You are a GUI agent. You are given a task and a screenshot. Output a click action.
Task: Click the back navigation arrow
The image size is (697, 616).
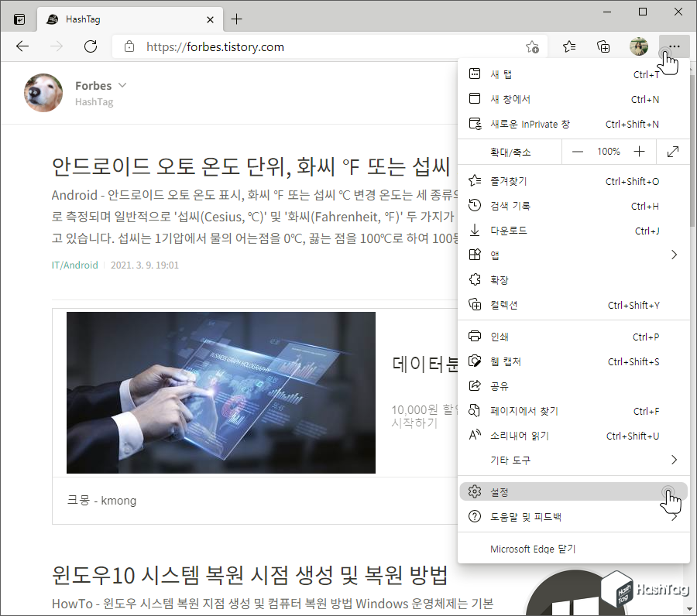pyautogui.click(x=22, y=46)
